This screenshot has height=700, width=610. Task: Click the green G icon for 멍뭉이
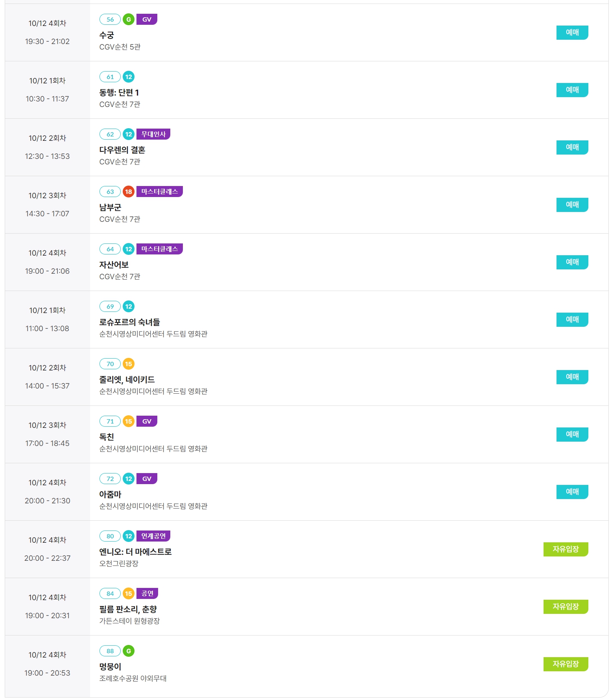point(129,651)
